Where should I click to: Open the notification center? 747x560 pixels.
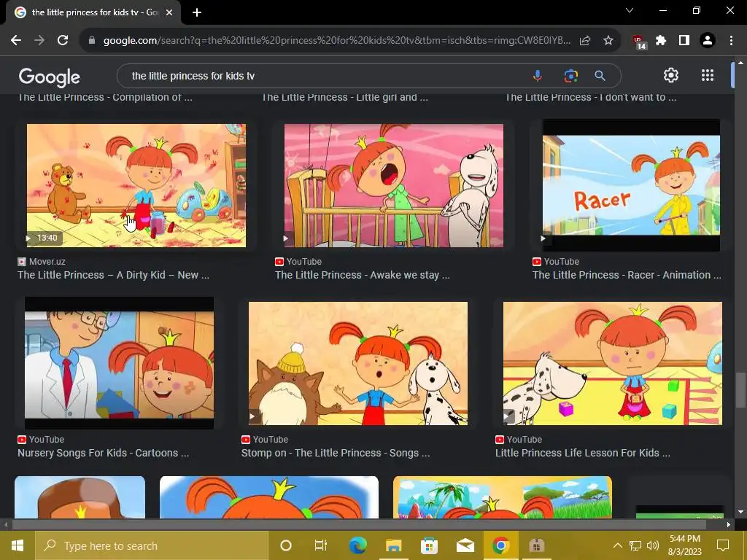(x=723, y=545)
